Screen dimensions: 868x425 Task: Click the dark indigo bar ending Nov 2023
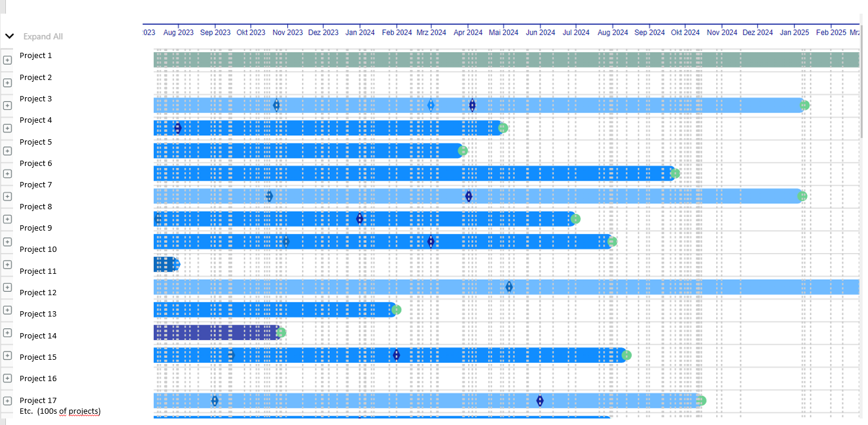216,333
